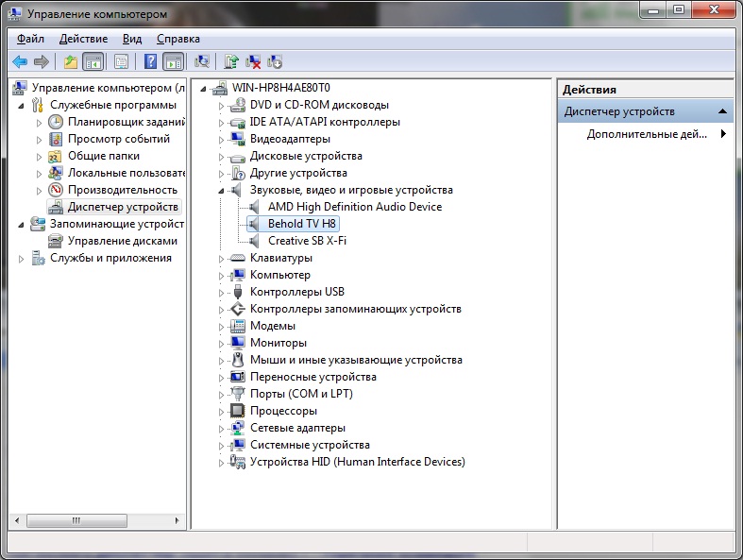Screen dimensions: 743x560
Task: Open the Действие menu
Action: pos(83,39)
